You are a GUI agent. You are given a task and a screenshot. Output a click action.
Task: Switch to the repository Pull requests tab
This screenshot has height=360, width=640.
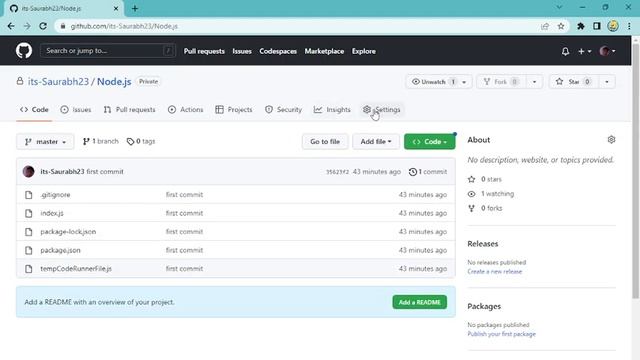pyautogui.click(x=129, y=109)
